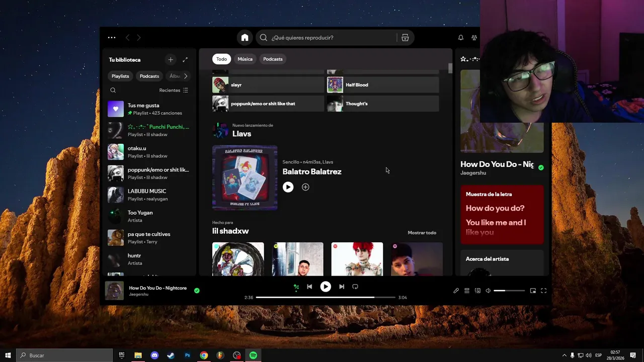Connect to a device icon

[477, 291]
